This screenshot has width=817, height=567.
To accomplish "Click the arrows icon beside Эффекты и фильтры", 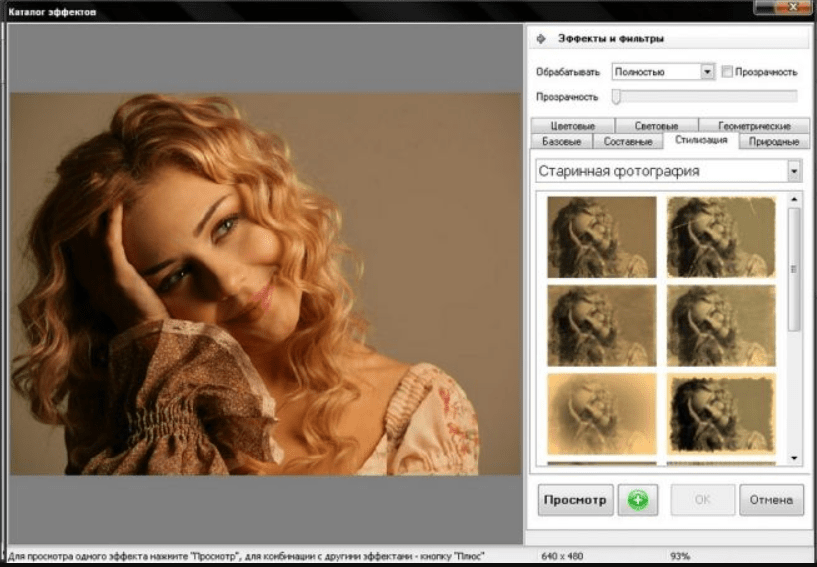I will point(541,39).
